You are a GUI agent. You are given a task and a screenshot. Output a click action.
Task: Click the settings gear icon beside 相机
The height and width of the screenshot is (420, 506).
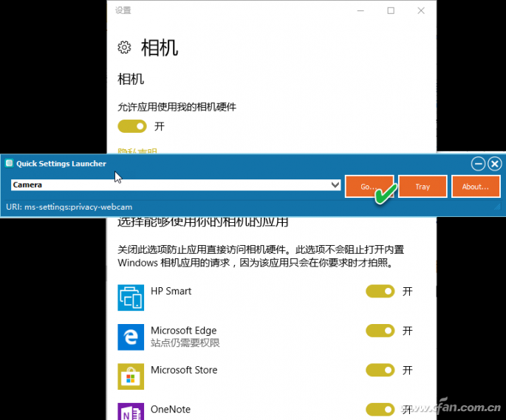pyautogui.click(x=124, y=47)
